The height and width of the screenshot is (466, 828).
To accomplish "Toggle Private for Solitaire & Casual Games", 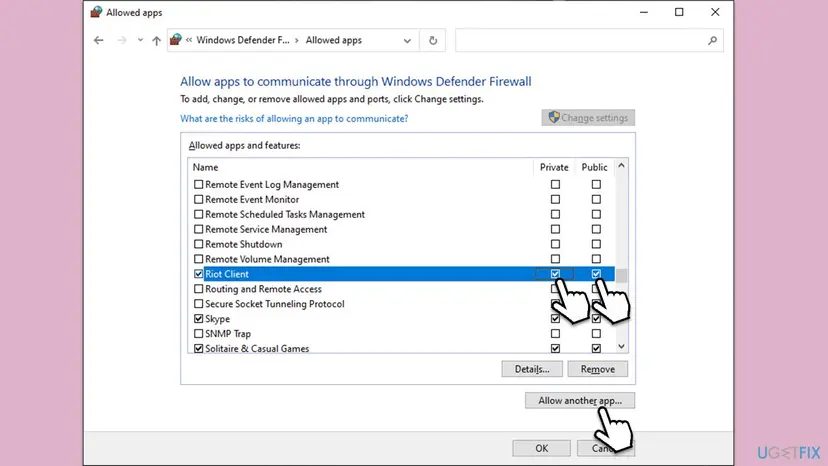I will (x=555, y=349).
